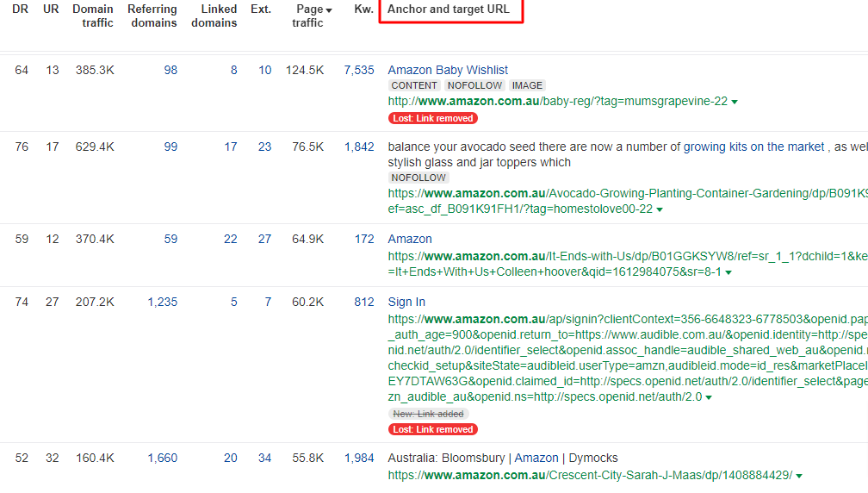Click keywords value 812
This screenshot has height=493, width=868.
(364, 302)
